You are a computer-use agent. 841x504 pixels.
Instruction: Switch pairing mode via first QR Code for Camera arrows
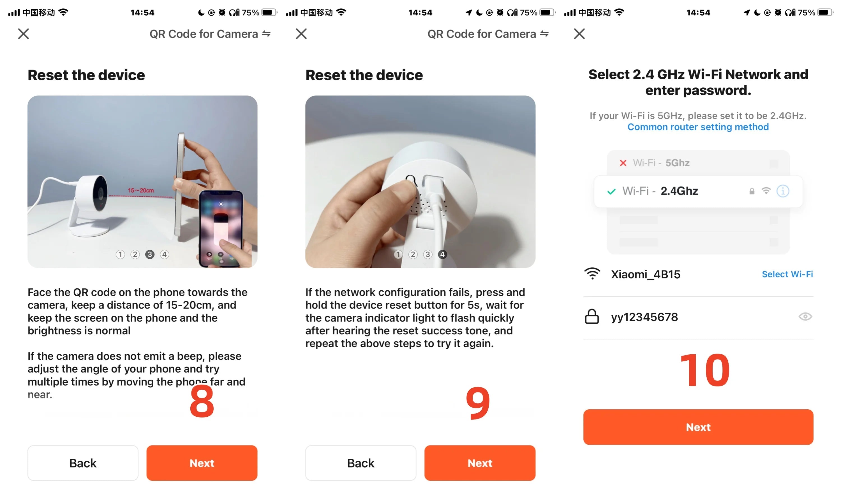tap(266, 34)
